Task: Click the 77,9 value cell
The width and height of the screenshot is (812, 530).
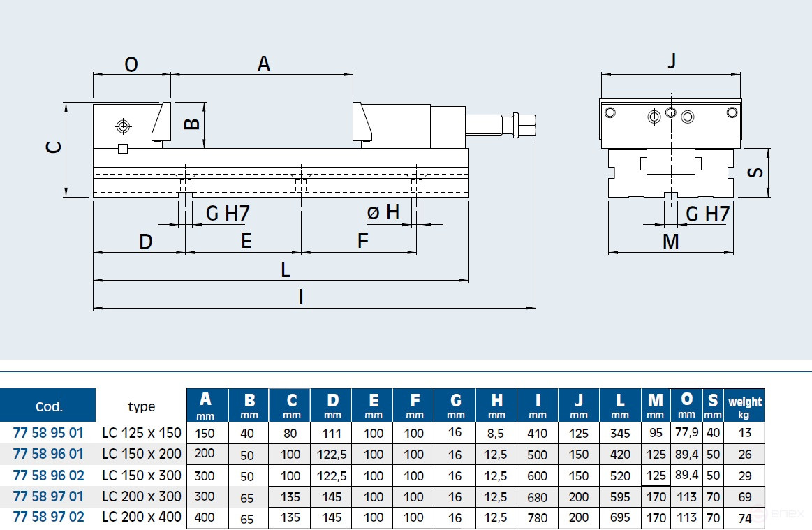Action: click(686, 432)
